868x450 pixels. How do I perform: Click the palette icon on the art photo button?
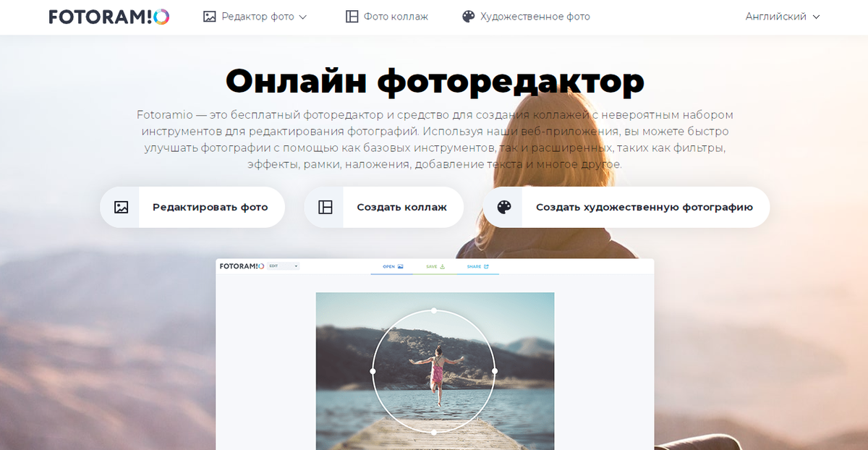click(504, 207)
